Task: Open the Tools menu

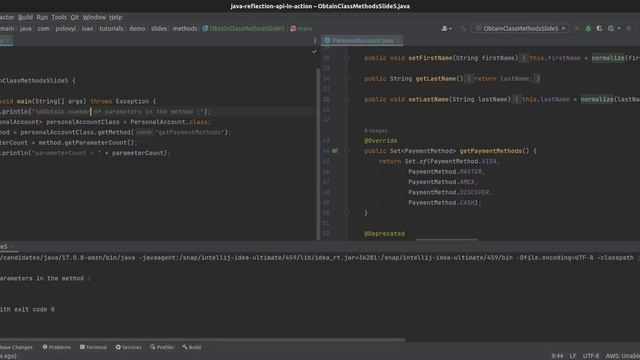Action: [59, 17]
